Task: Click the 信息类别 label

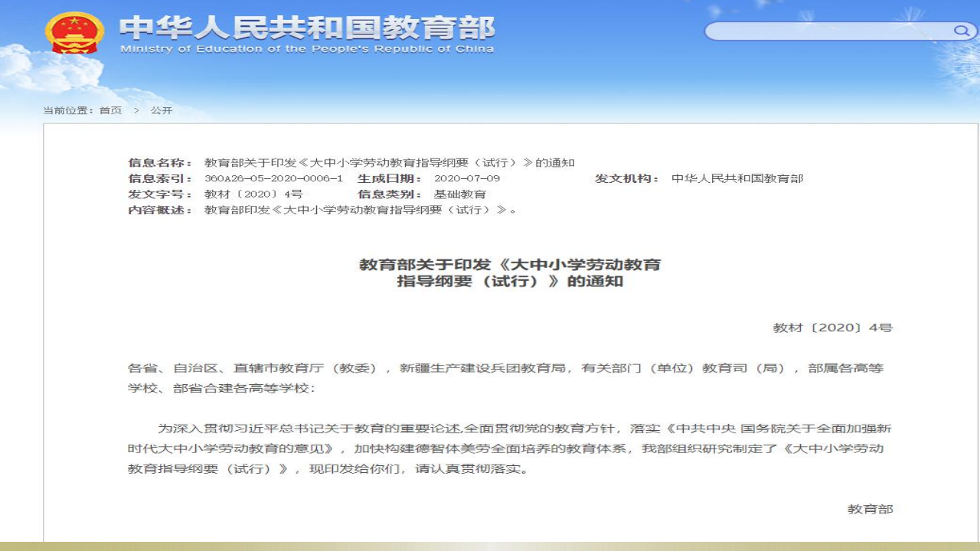Action: [390, 194]
